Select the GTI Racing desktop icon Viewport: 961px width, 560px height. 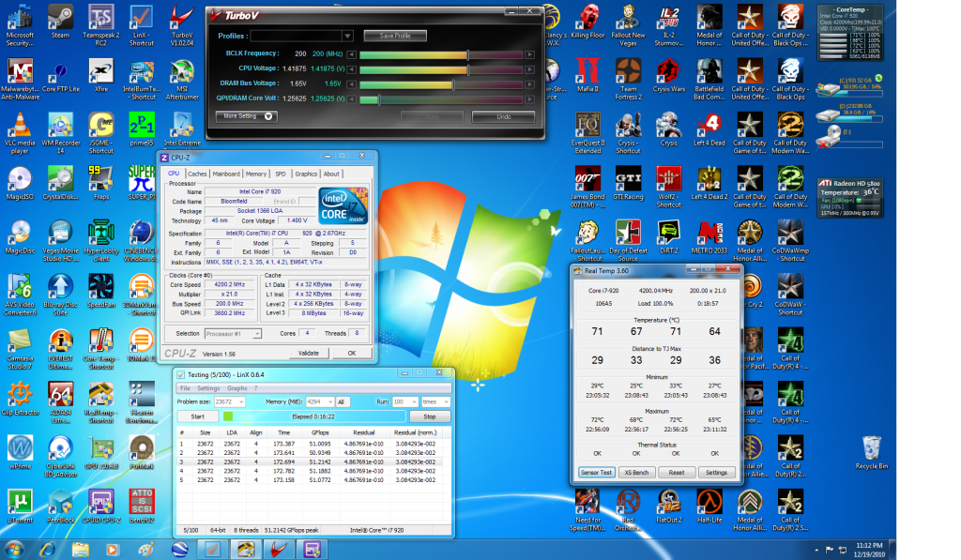pos(628,183)
